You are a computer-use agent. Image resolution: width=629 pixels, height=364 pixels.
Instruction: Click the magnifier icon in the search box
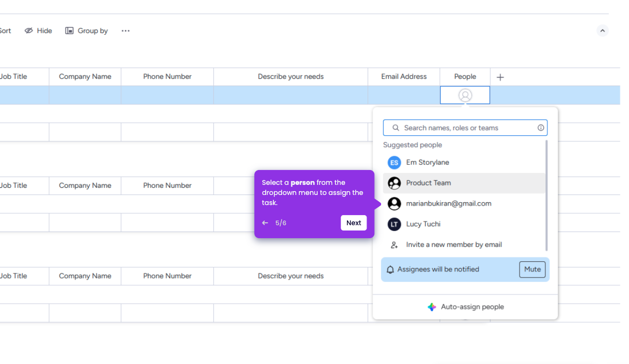click(x=396, y=128)
